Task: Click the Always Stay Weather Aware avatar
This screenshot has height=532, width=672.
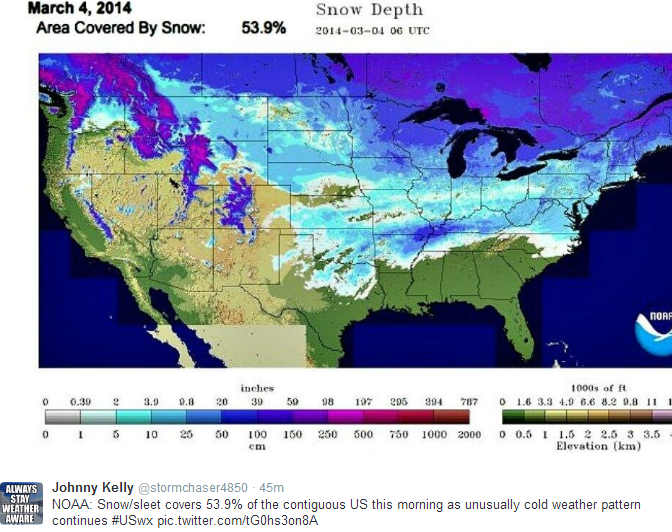Action: (21, 503)
